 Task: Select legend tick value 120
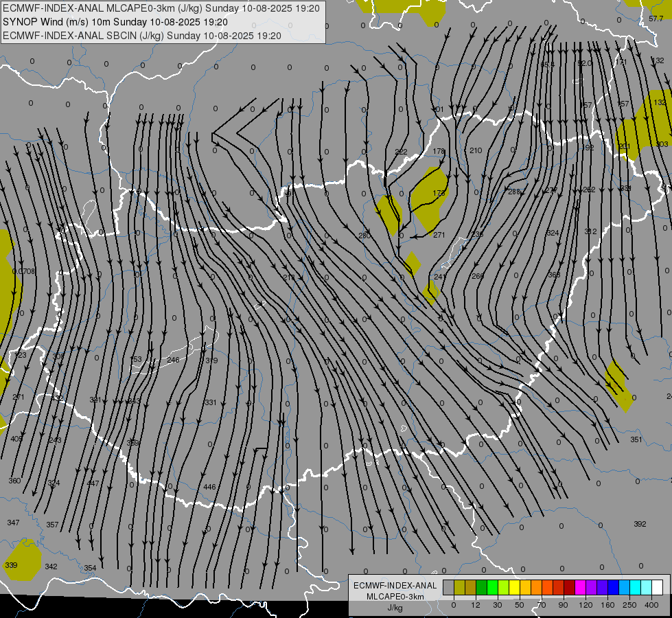(586, 605)
